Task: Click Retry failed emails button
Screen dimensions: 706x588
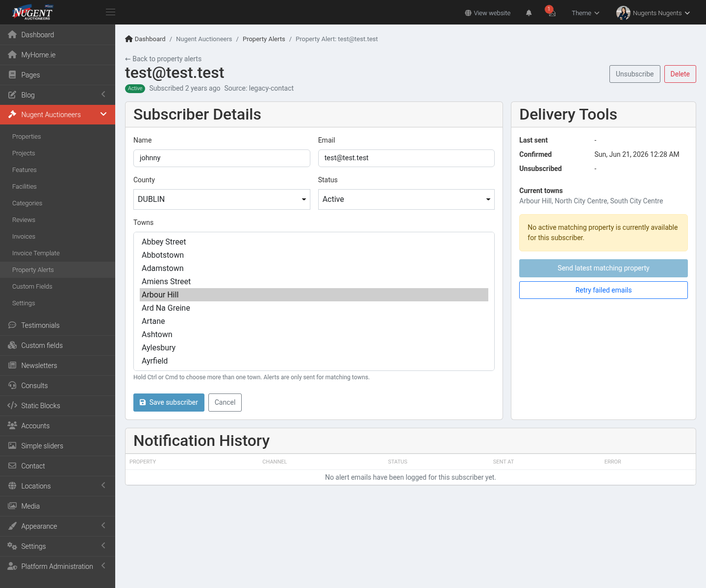Action: [x=604, y=290]
